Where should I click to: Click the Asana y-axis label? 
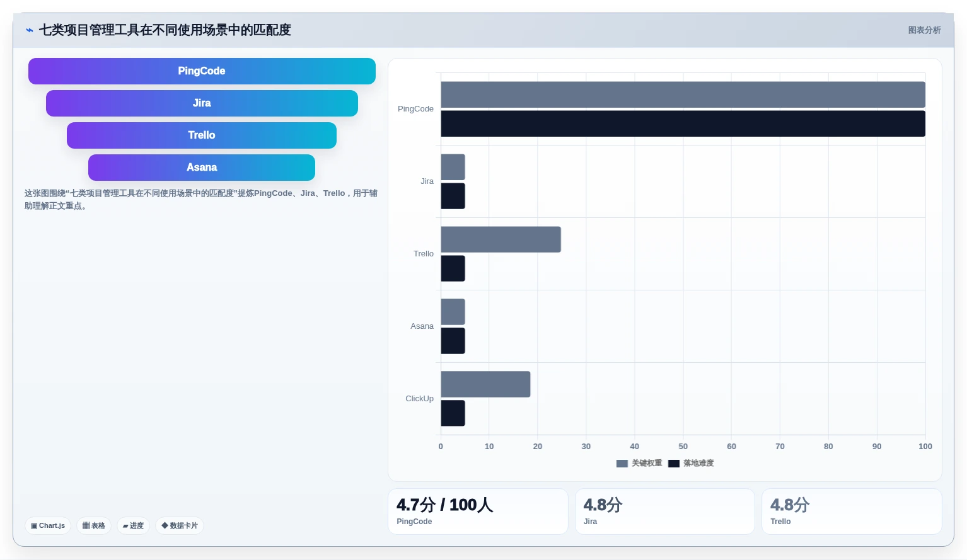click(x=422, y=326)
